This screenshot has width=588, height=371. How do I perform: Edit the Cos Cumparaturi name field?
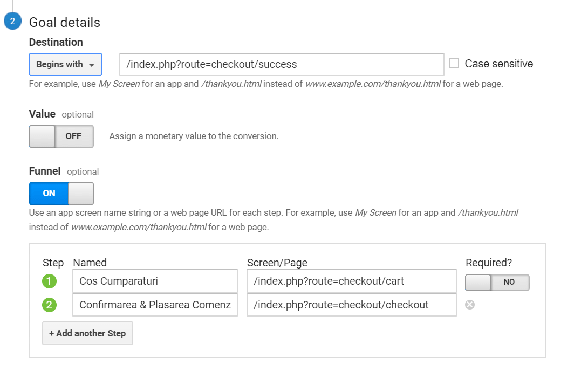coord(155,281)
